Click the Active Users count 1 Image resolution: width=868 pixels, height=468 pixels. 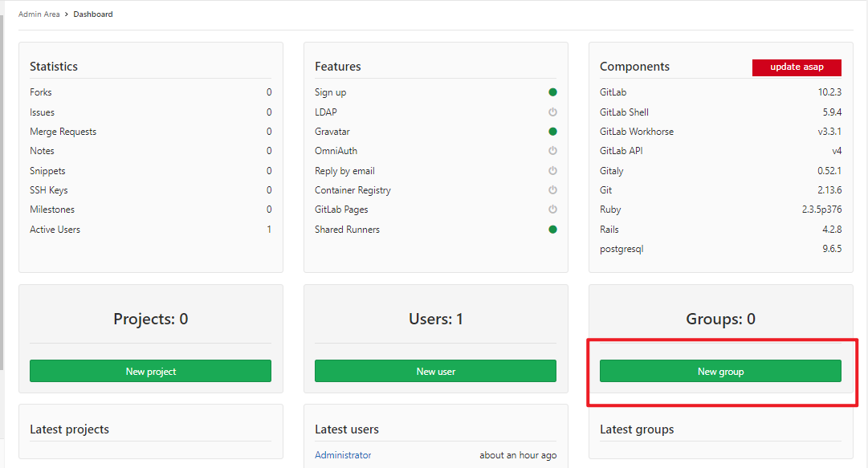click(269, 230)
